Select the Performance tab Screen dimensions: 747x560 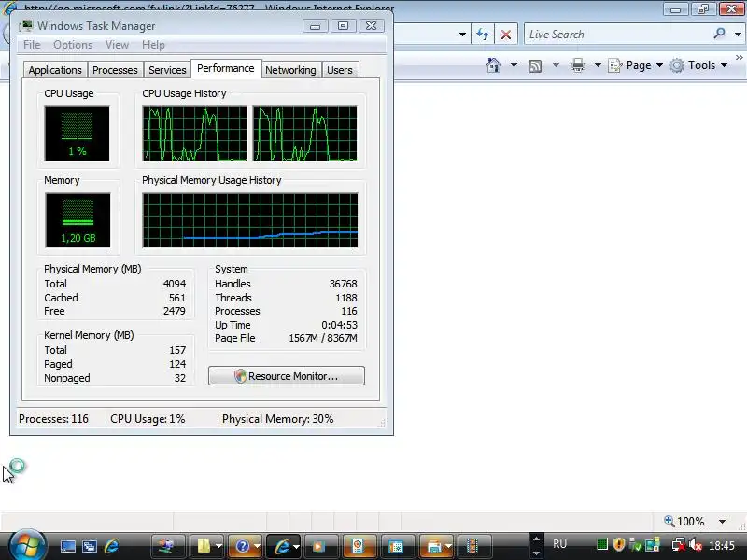226,68
